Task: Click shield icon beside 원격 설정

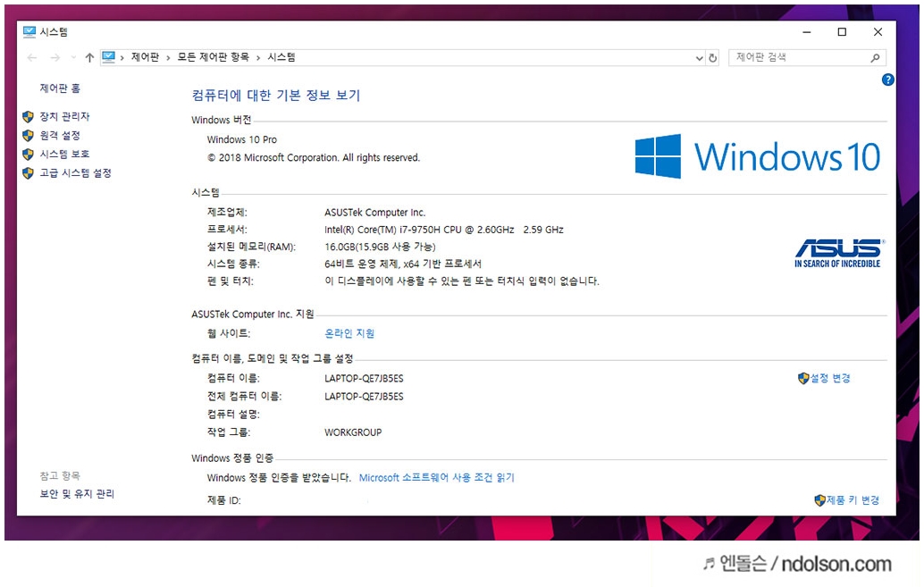Action: tap(28, 136)
